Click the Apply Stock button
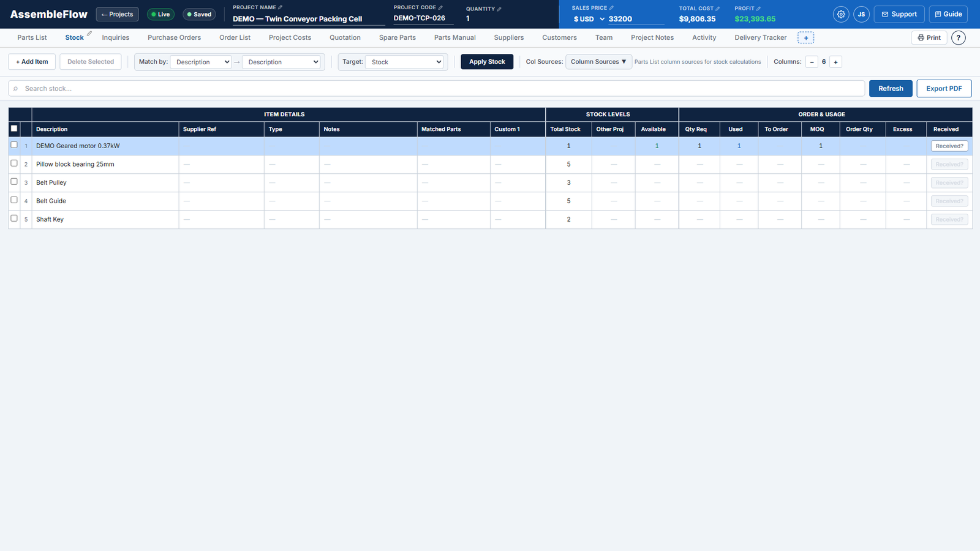The width and height of the screenshot is (980, 551). click(x=487, y=62)
